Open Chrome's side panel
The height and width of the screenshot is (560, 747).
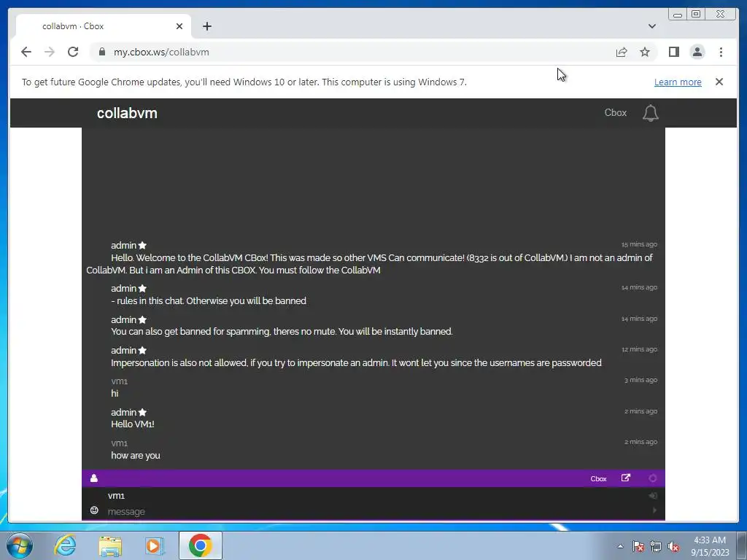click(x=673, y=52)
